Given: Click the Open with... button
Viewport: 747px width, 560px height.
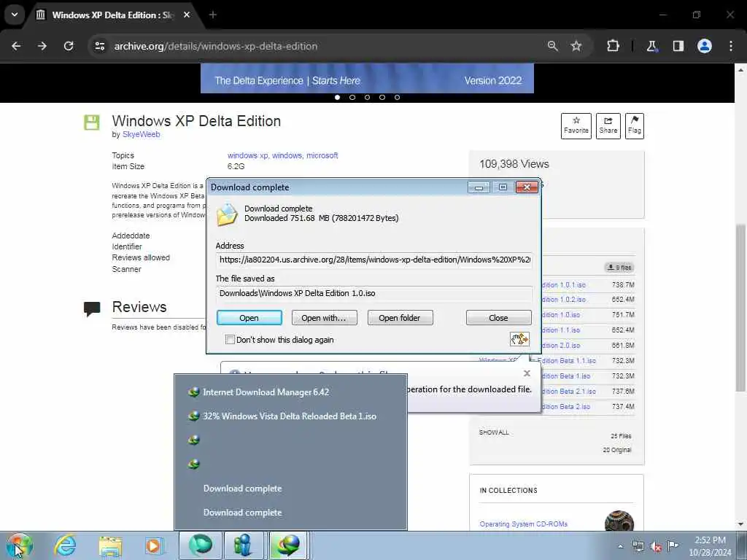Looking at the screenshot, I should [324, 318].
